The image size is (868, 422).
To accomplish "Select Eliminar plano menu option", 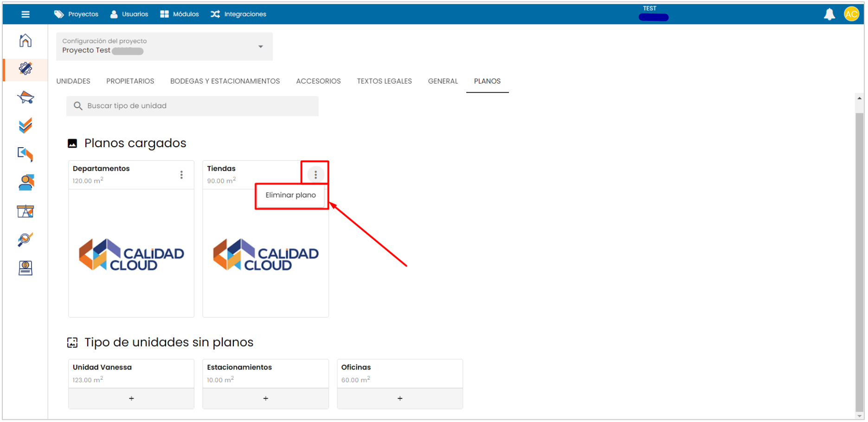I will (x=290, y=195).
